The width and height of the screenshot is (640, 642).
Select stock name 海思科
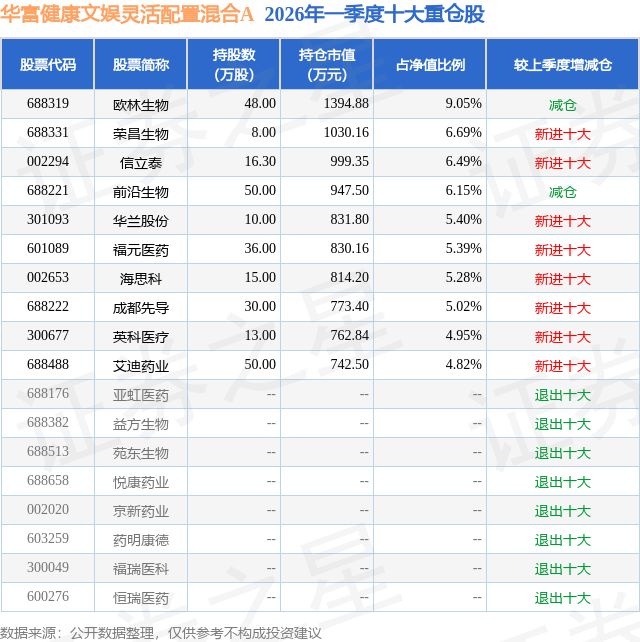click(141, 280)
